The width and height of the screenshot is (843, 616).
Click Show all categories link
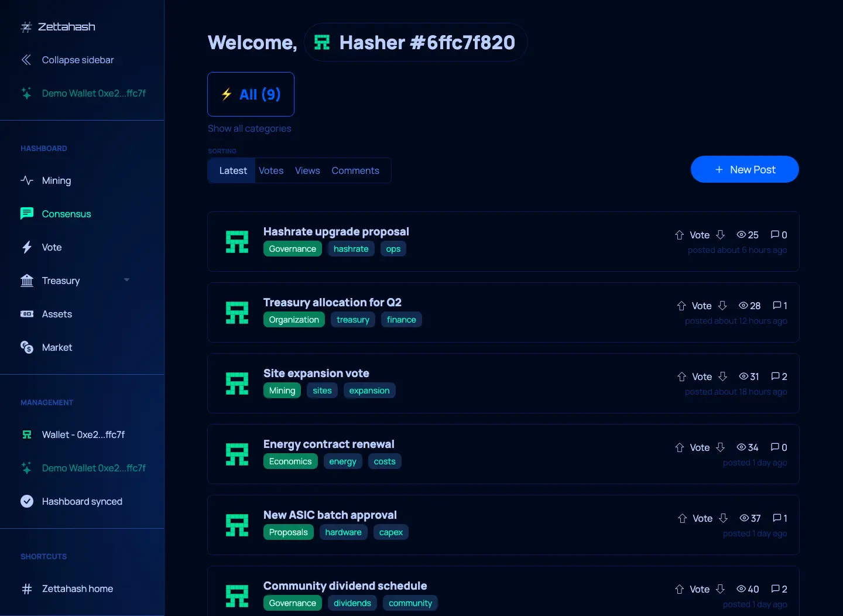(x=249, y=128)
